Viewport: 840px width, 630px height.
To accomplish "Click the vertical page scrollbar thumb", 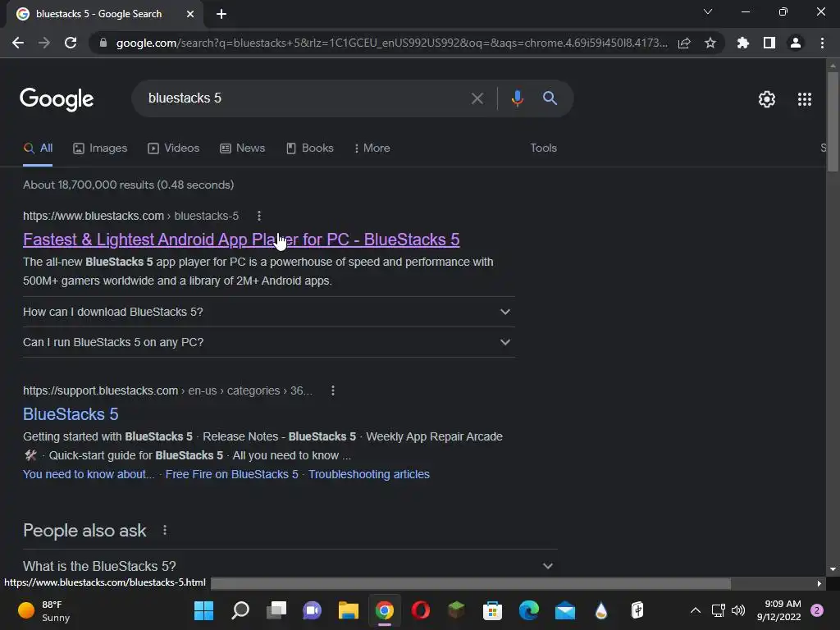I will pyautogui.click(x=833, y=121).
